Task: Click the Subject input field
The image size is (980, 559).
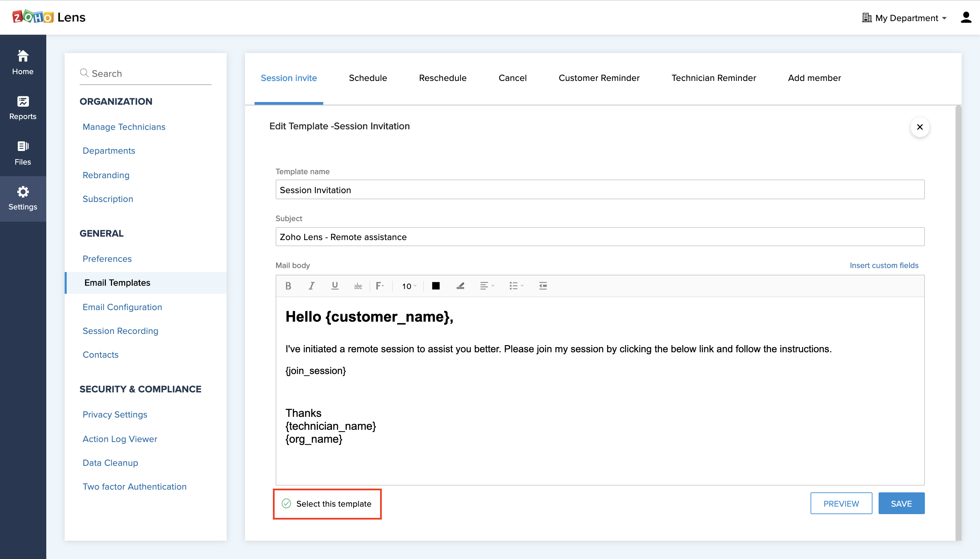Action: click(599, 237)
